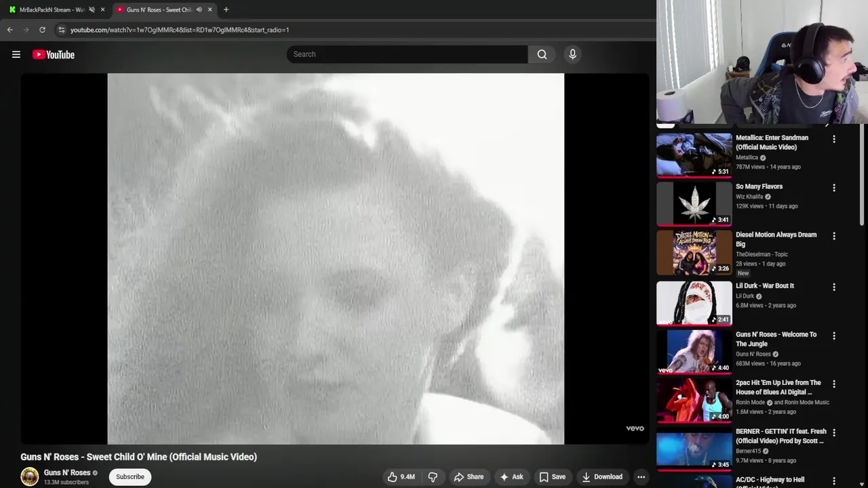
Task: Close the Guns N' Roses Sweet Child tab
Action: (210, 9)
